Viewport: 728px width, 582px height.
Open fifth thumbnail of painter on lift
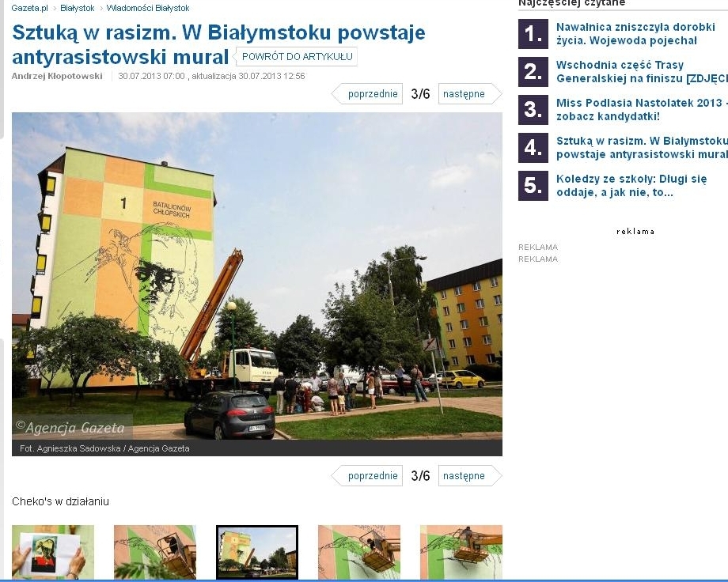[461, 551]
